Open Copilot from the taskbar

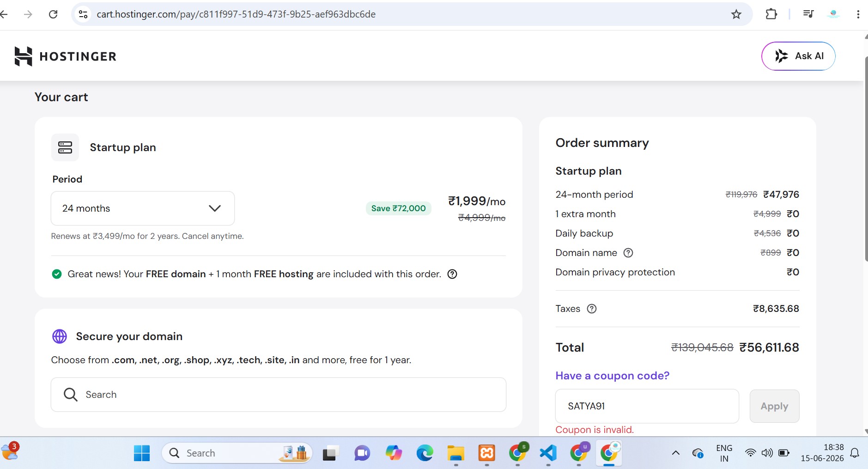click(394, 453)
